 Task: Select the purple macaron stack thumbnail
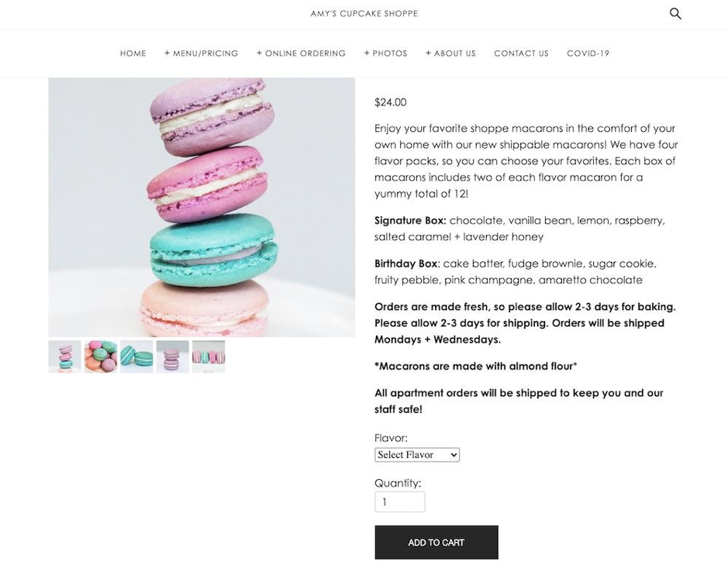pyautogui.click(x=173, y=357)
